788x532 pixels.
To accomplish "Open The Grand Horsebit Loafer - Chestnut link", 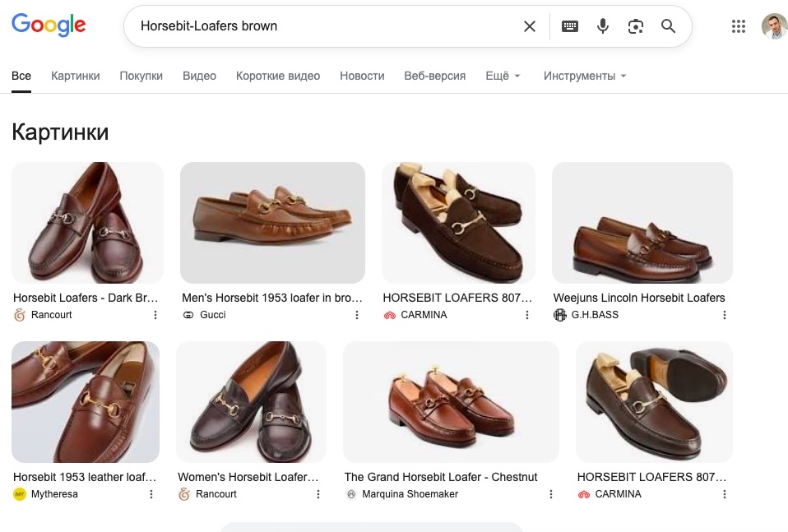I will (x=441, y=477).
